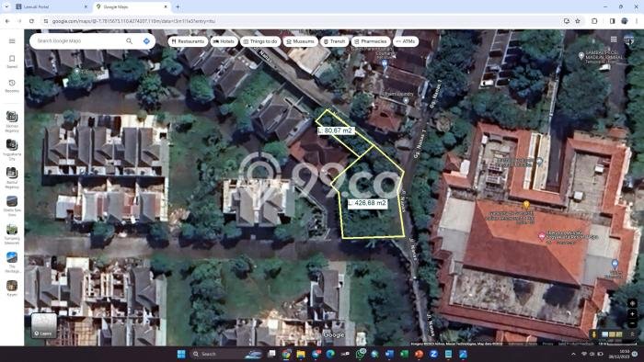Select the Things to do chip
Screen dimensions: 644x362
[260, 41]
